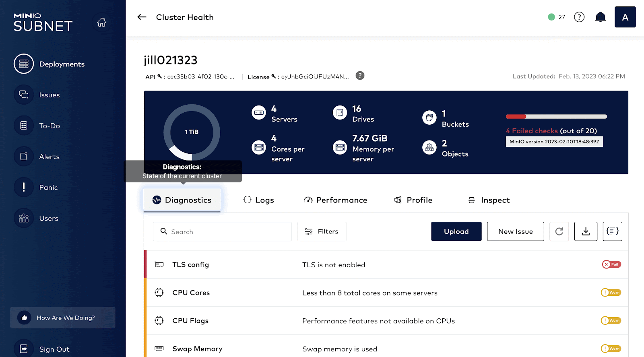Click the Upload button
Image resolution: width=644 pixels, height=357 pixels.
pyautogui.click(x=456, y=231)
